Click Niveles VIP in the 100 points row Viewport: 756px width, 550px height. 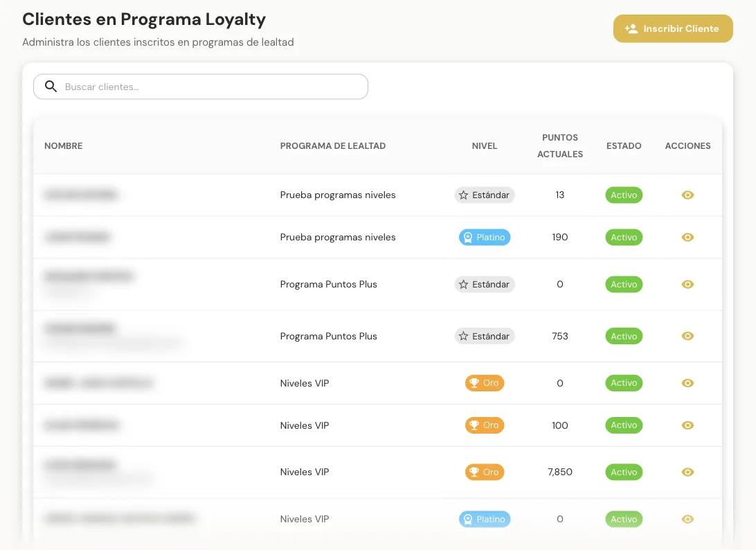tap(304, 425)
